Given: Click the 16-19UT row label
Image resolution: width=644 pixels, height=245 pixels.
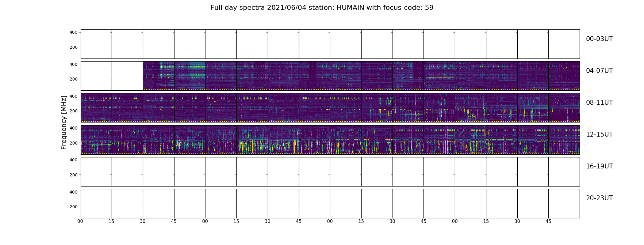Looking at the screenshot, I should pyautogui.click(x=599, y=166).
